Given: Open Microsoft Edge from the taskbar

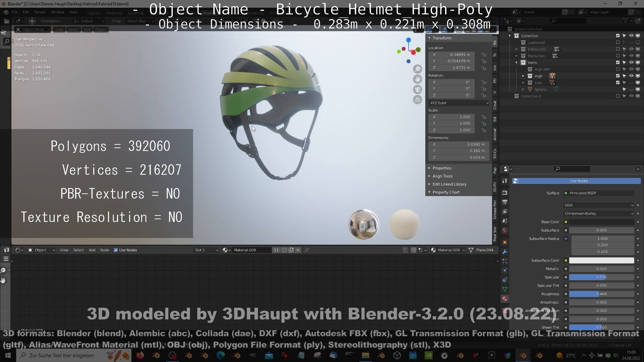Looking at the screenshot, I should (x=221, y=355).
